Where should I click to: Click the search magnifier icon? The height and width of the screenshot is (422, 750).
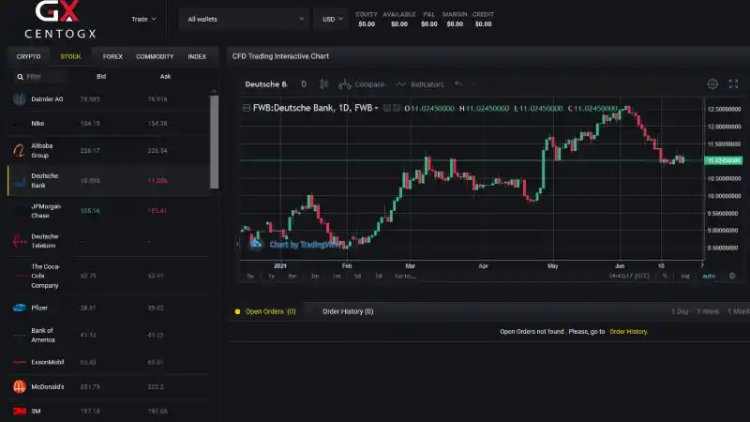click(20, 77)
